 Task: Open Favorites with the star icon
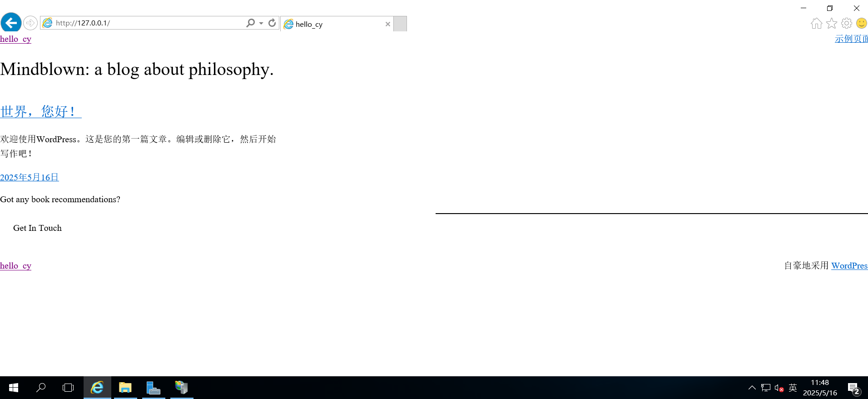tap(831, 23)
